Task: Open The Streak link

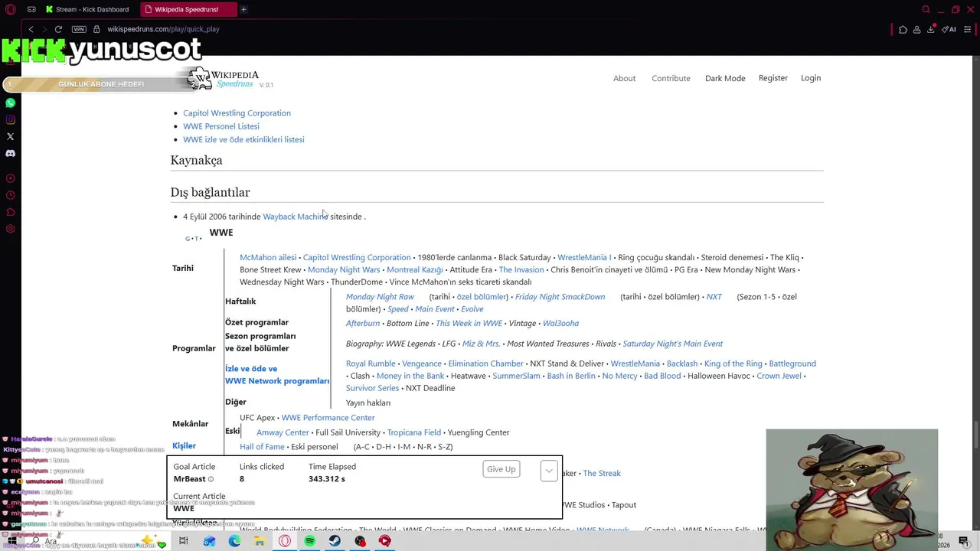Action: point(602,473)
